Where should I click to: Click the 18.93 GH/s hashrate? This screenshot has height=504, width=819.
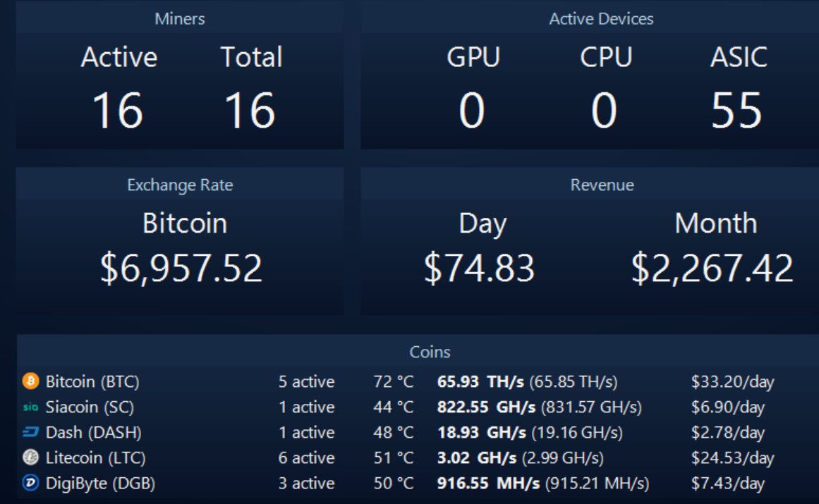pos(482,433)
